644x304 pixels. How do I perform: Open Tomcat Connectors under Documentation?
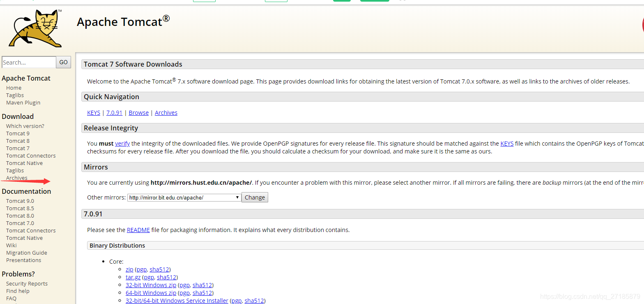pyautogui.click(x=31, y=230)
